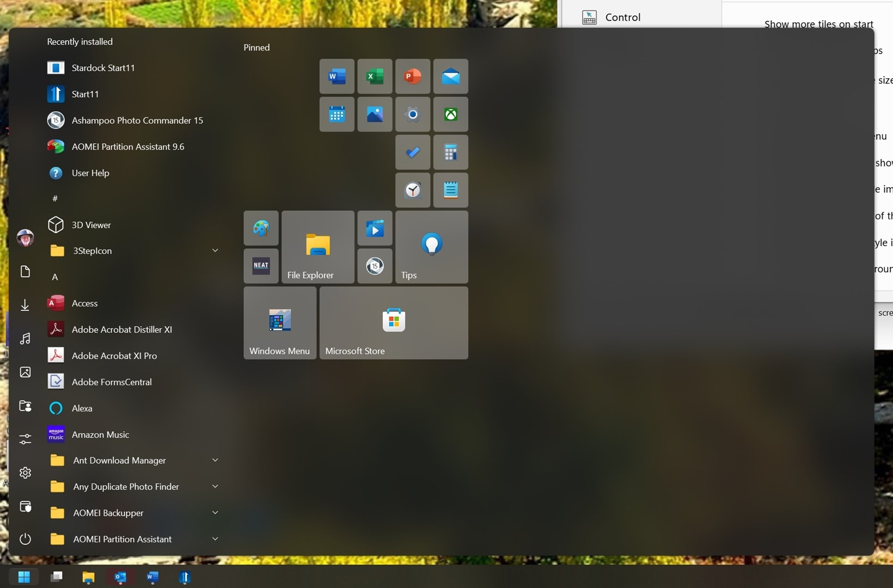893x588 pixels.
Task: Click the 'Pinned' section heading
Action: [256, 47]
